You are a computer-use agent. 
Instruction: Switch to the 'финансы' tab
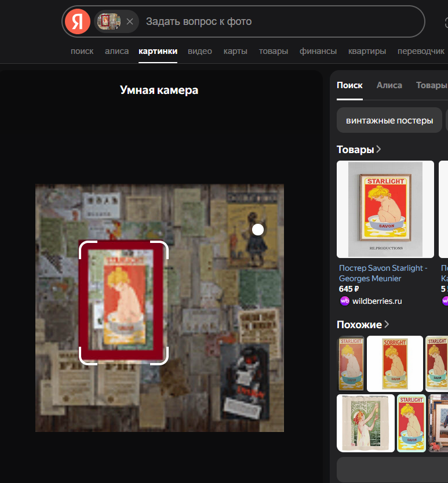tap(318, 51)
